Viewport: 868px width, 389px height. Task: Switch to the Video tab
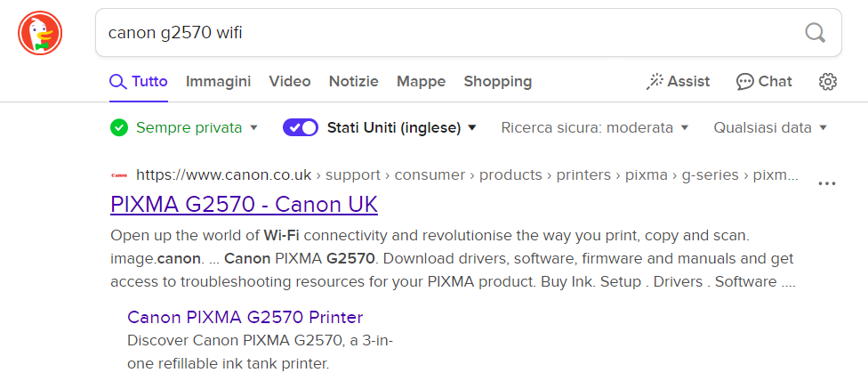coord(290,82)
